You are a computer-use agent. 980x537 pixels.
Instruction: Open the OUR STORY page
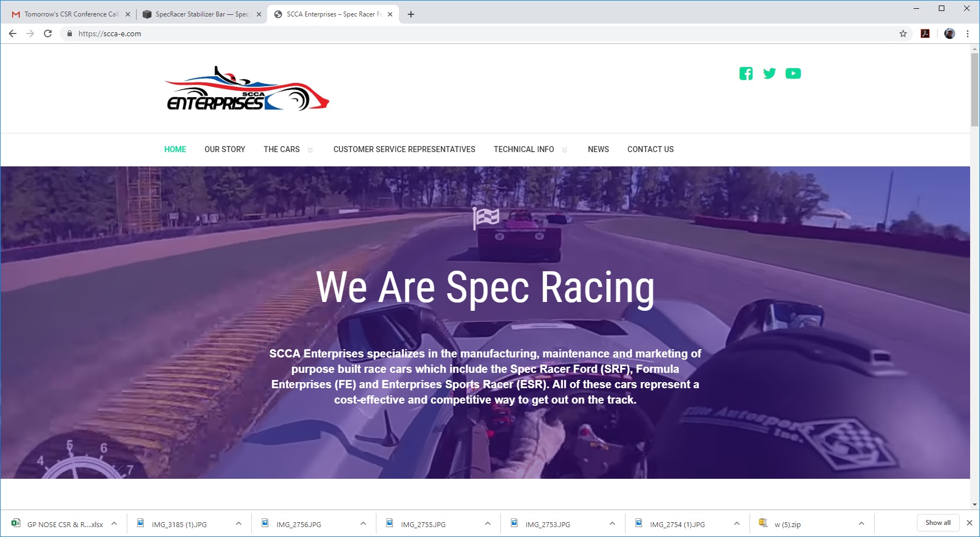[225, 149]
